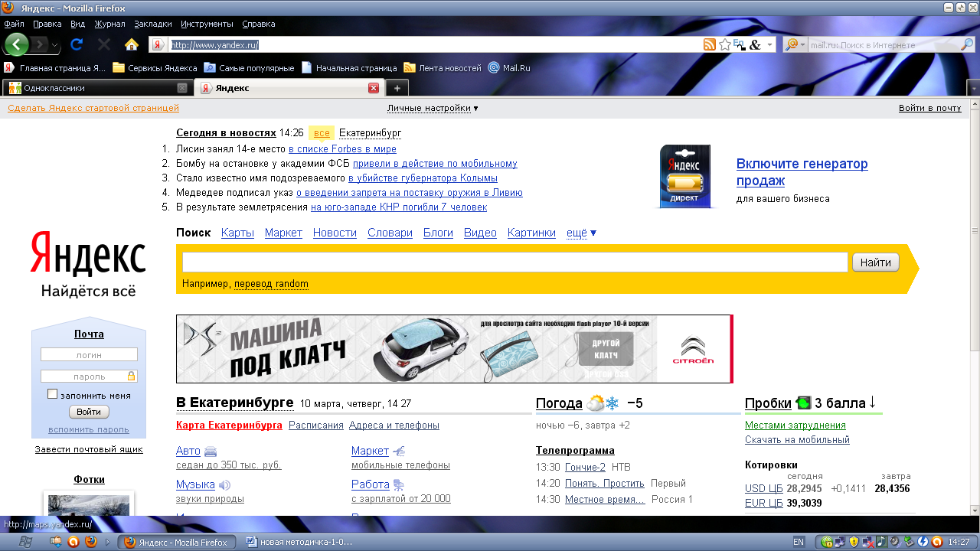
Task: Click Войти в почту link
Action: pos(929,108)
